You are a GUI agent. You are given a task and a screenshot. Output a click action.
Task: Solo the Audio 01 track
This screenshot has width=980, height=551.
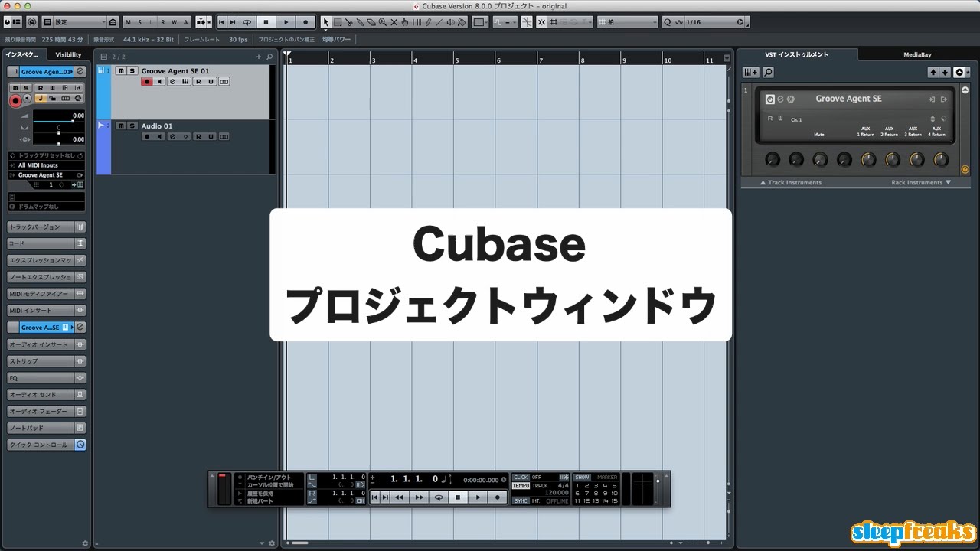point(132,126)
